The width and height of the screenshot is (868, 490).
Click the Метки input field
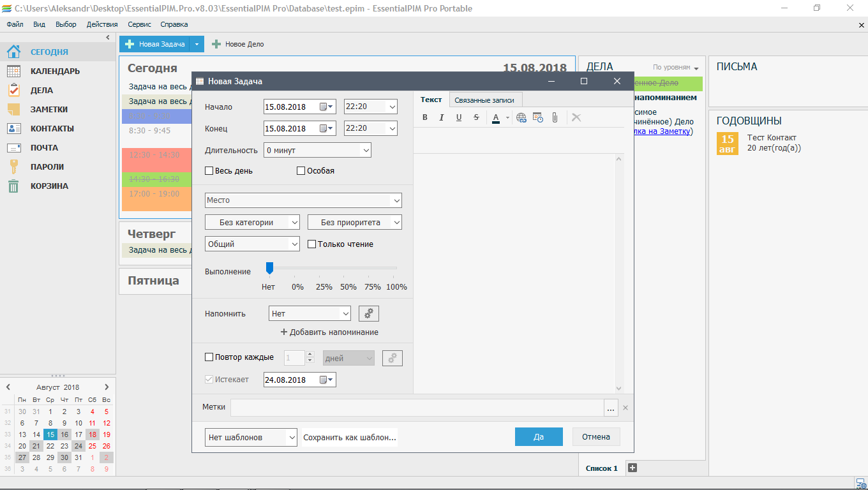417,407
